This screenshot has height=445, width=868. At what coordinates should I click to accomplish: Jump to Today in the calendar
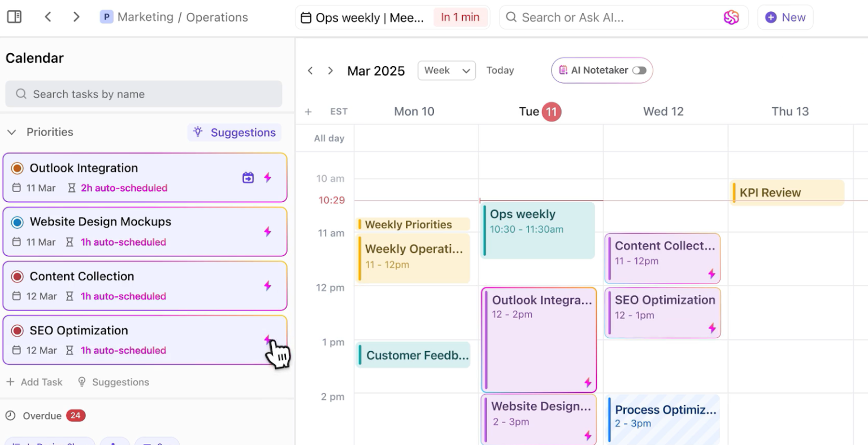pyautogui.click(x=500, y=70)
